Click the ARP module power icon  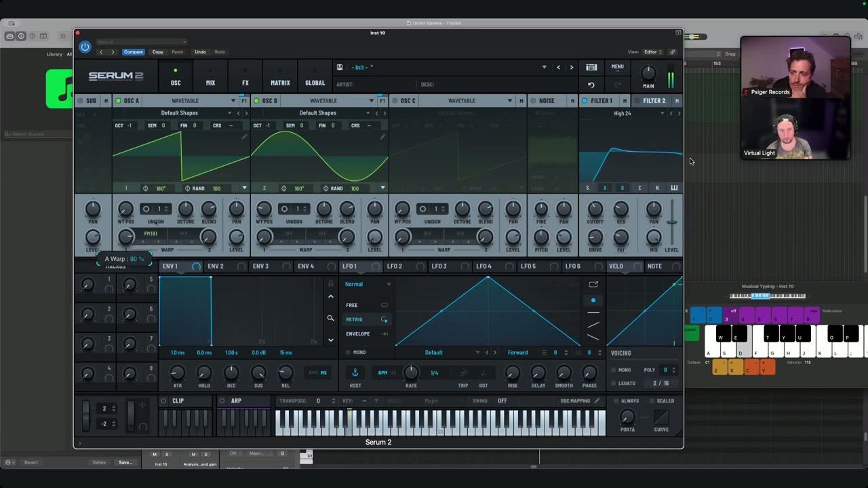pos(222,401)
